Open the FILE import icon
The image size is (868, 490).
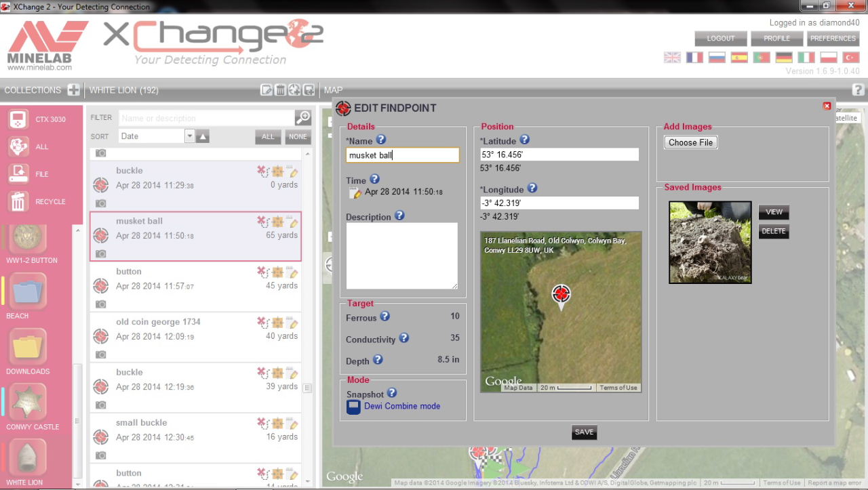(x=18, y=174)
